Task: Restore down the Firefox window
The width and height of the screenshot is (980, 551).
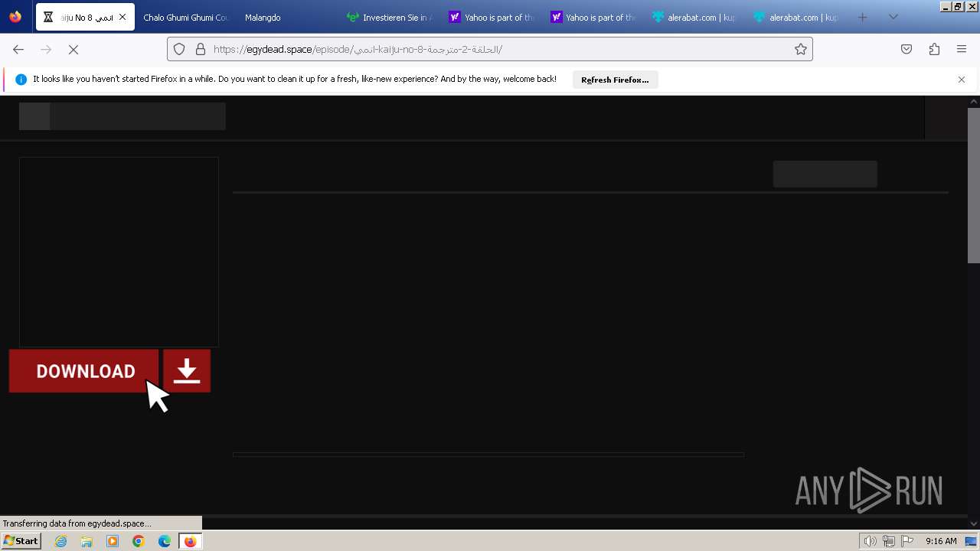Action: pyautogui.click(x=958, y=6)
